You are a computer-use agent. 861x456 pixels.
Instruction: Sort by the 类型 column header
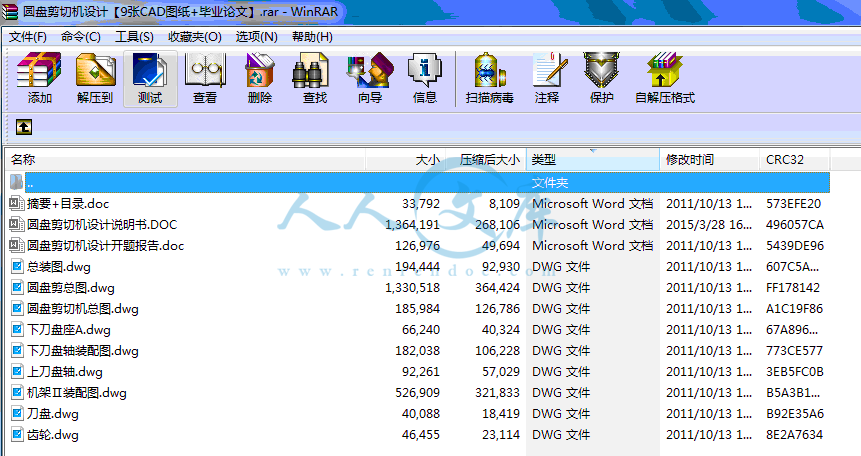click(x=593, y=159)
